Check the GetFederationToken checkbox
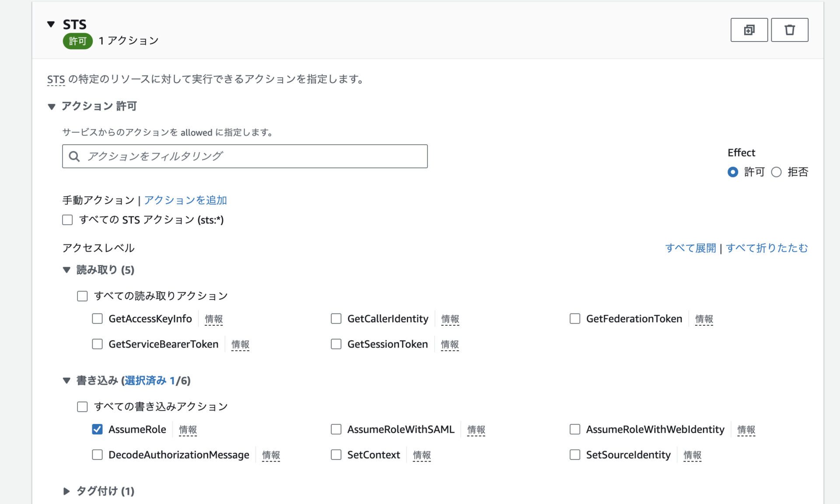 pos(575,319)
